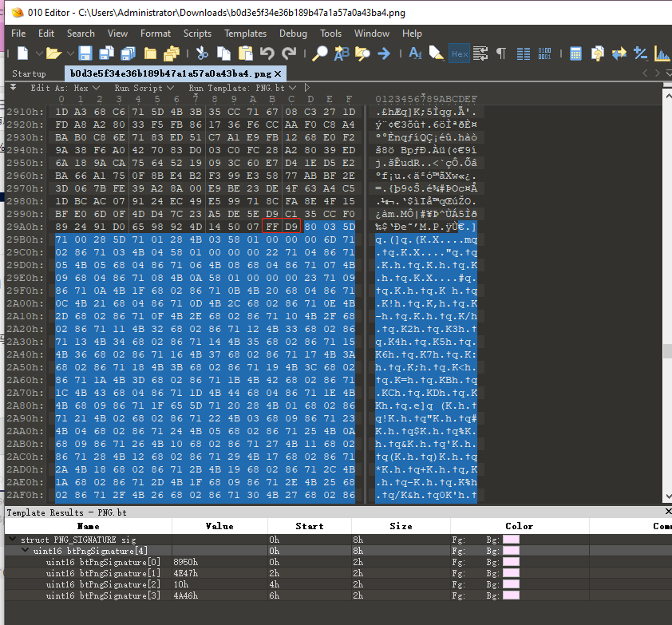Image resolution: width=672 pixels, height=625 pixels.
Task: Open the Run Script dropdown
Action: 144,88
